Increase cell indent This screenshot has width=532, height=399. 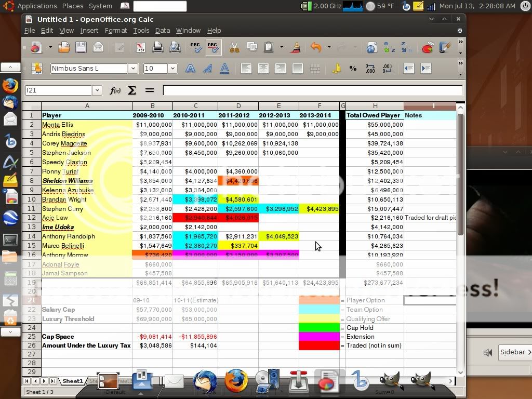pyautogui.click(x=426, y=69)
